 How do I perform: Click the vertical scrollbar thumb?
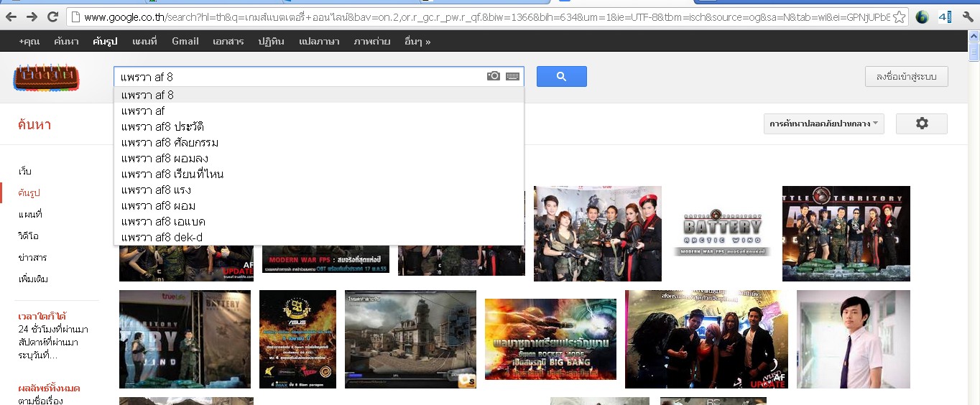(x=974, y=52)
